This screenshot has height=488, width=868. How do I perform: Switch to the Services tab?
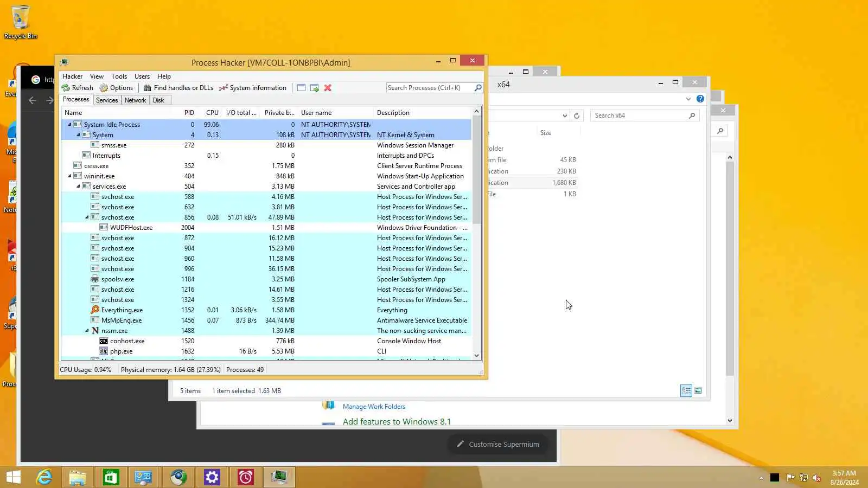point(107,100)
